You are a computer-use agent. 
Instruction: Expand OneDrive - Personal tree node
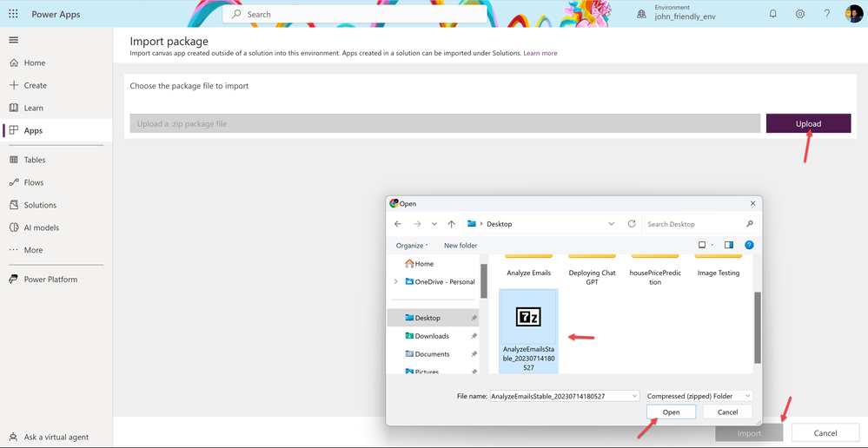(x=395, y=281)
